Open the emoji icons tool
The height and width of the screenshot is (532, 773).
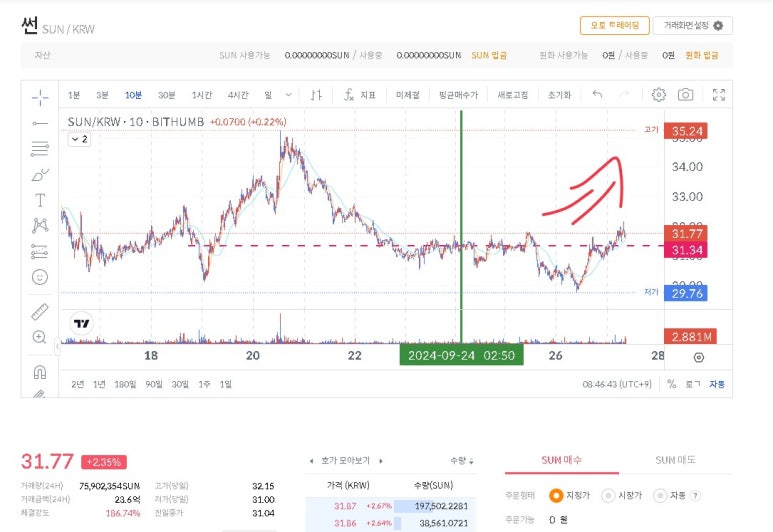click(x=40, y=277)
